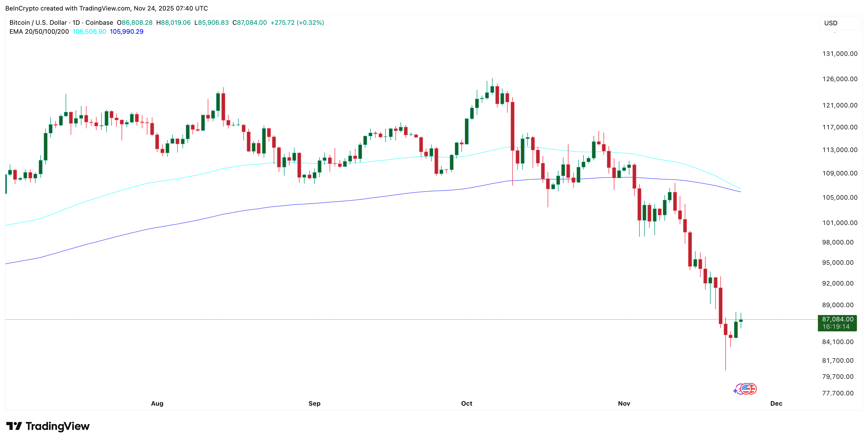Click the EMA 20/50/100/200 indicator label

coord(39,32)
